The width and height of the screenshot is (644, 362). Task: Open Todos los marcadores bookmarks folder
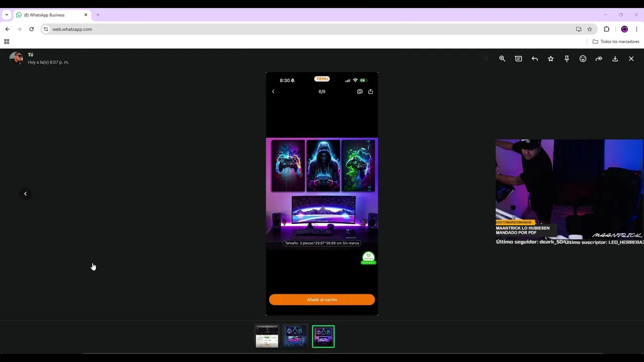pos(616,42)
